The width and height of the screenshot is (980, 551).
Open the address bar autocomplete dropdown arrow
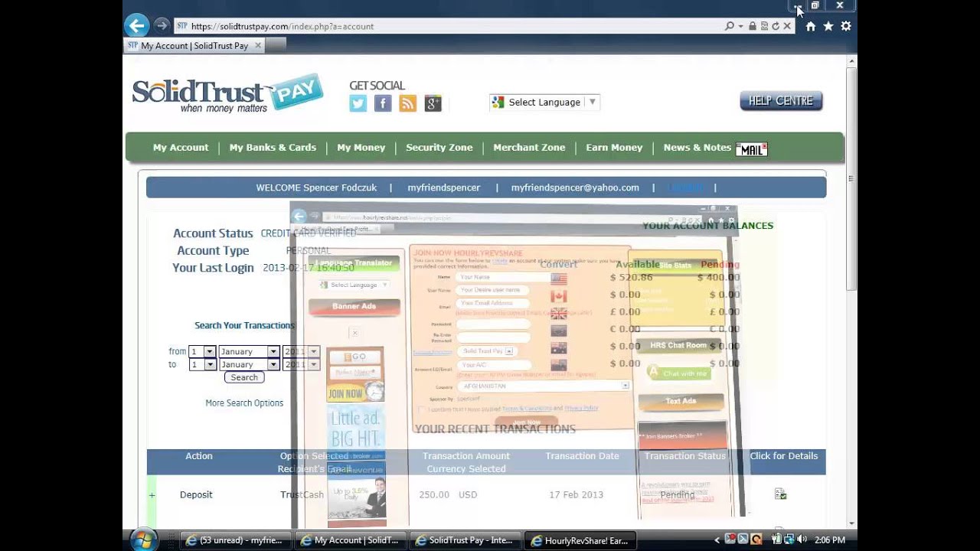[740, 26]
